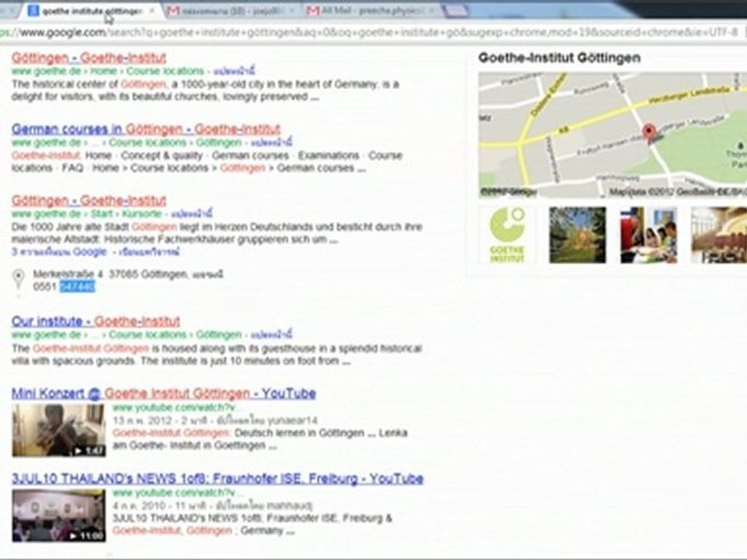Open the students studying photo
Screen dimensions: 747x560
click(648, 235)
